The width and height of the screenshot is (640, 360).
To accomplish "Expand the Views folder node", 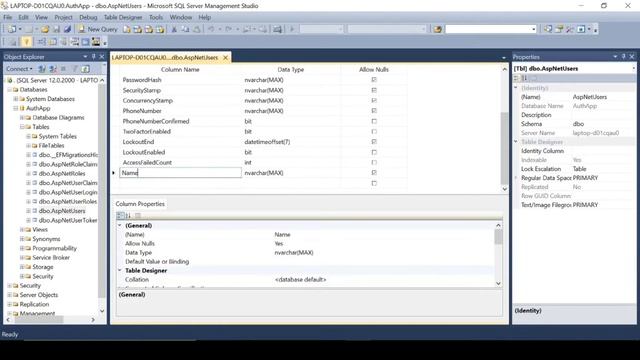I will point(22,229).
